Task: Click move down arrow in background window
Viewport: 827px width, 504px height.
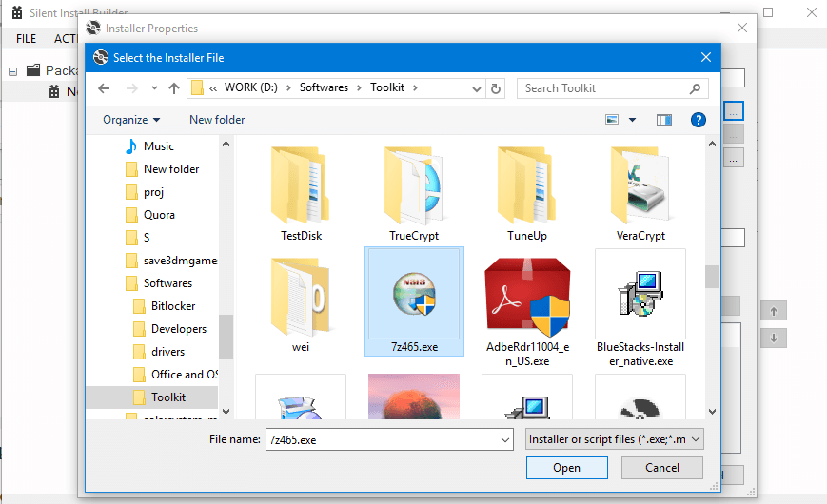Action: (x=774, y=338)
